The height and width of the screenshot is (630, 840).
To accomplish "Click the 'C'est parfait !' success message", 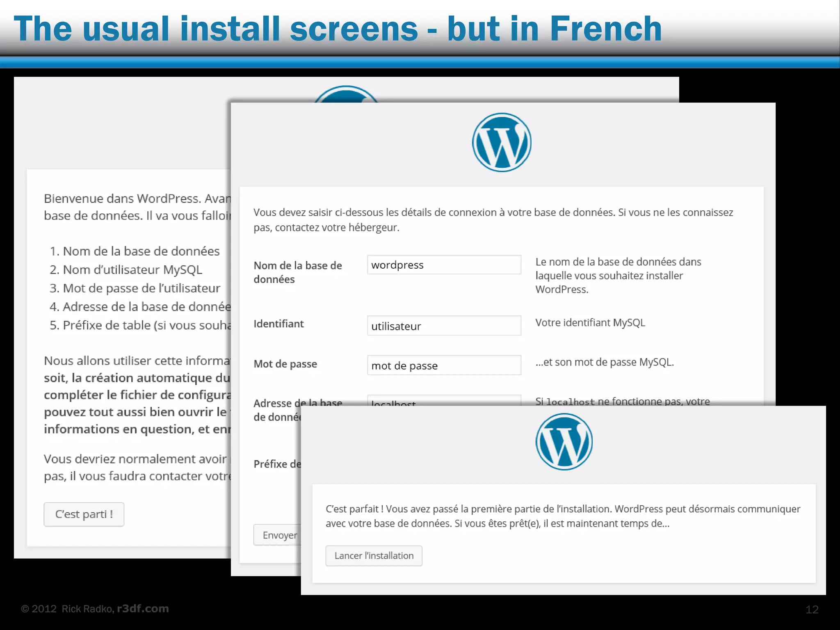I will [x=563, y=516].
